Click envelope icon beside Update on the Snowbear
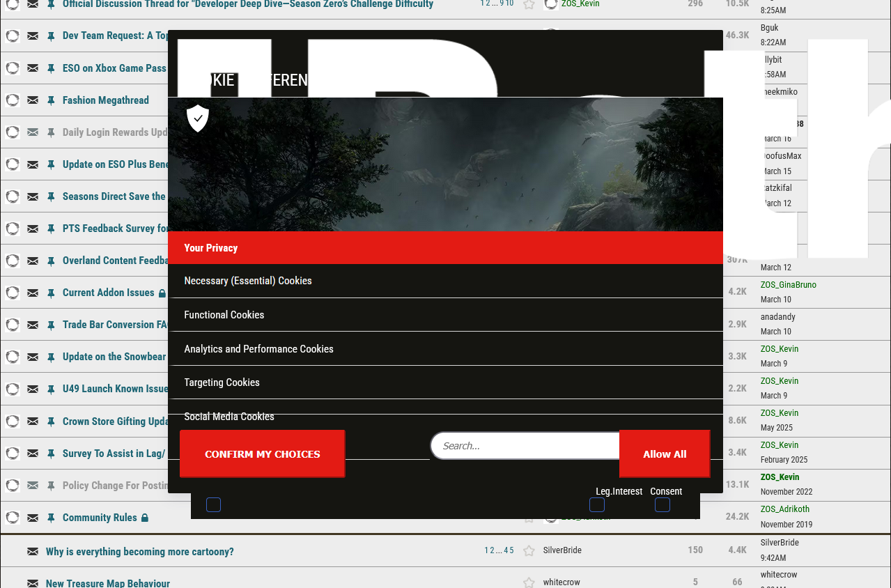Viewport: 891px width, 588px height. [33, 357]
